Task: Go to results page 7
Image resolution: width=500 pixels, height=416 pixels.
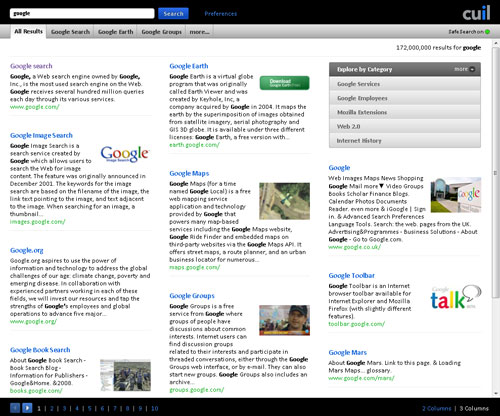Action: pyautogui.click(x=115, y=408)
